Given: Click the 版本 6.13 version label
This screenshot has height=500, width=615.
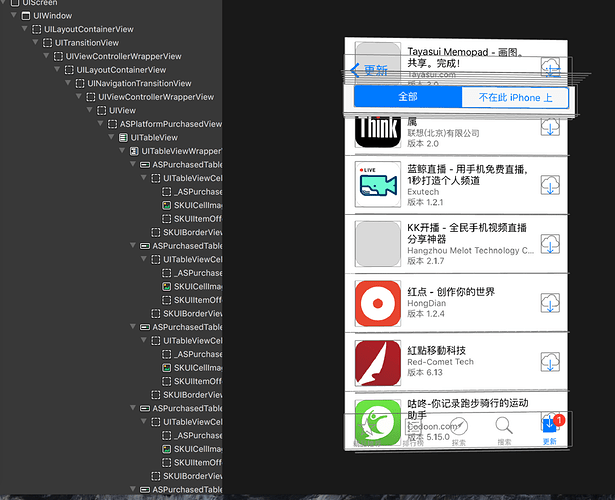Looking at the screenshot, I should point(425,372).
